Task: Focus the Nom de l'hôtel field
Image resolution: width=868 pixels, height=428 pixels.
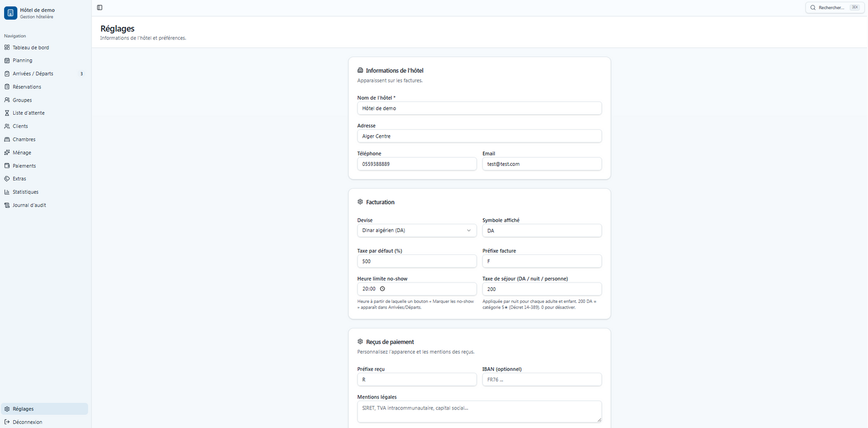Action: [x=479, y=108]
